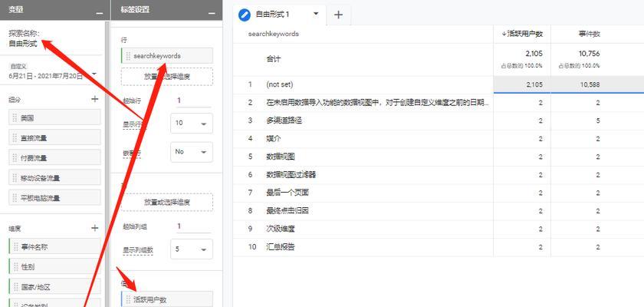This screenshot has width=644, height=307.
Task: Edit the exploration name 自由形式
Action: tap(23, 44)
